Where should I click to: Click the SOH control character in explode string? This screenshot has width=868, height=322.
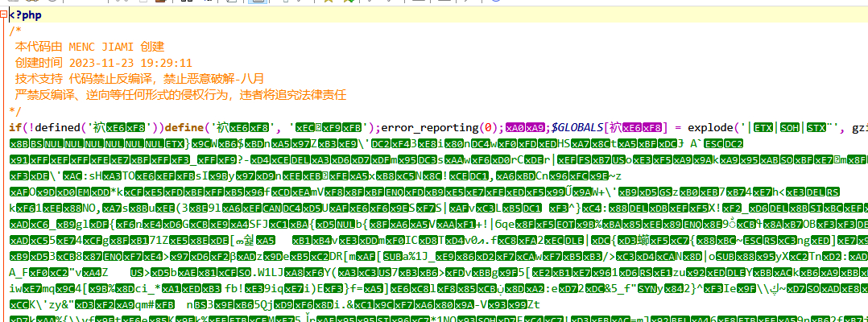(x=791, y=128)
